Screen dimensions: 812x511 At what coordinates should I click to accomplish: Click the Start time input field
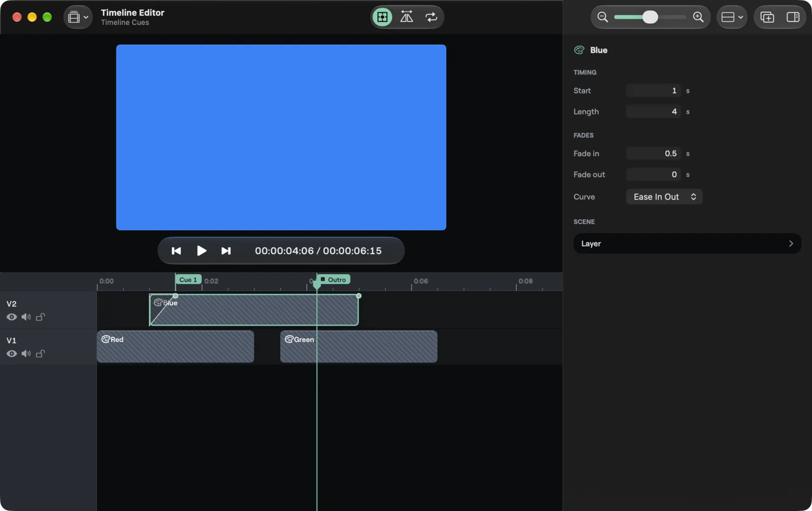tap(653, 90)
